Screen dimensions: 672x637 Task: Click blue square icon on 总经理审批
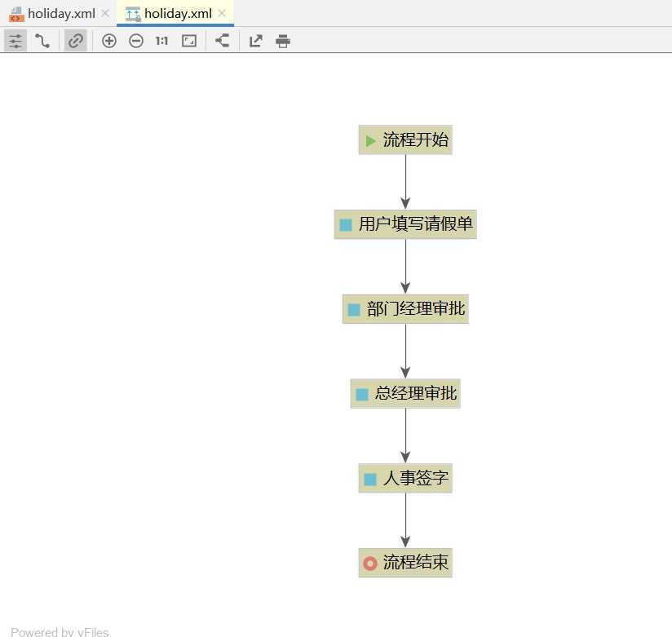coord(362,395)
